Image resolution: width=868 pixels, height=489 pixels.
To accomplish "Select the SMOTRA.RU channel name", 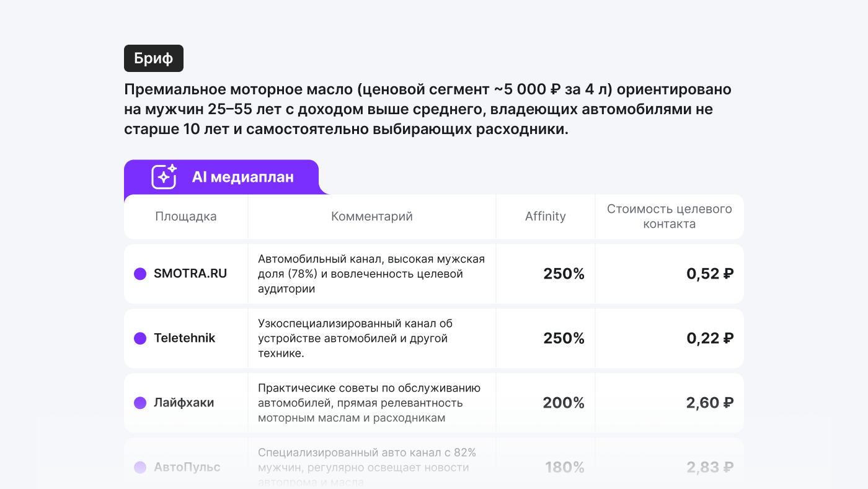I will click(190, 274).
